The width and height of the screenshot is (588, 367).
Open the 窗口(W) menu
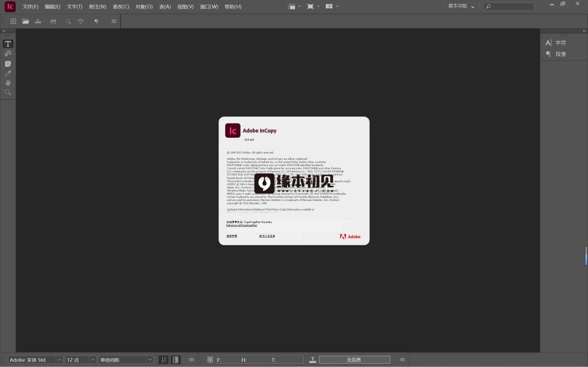[209, 6]
